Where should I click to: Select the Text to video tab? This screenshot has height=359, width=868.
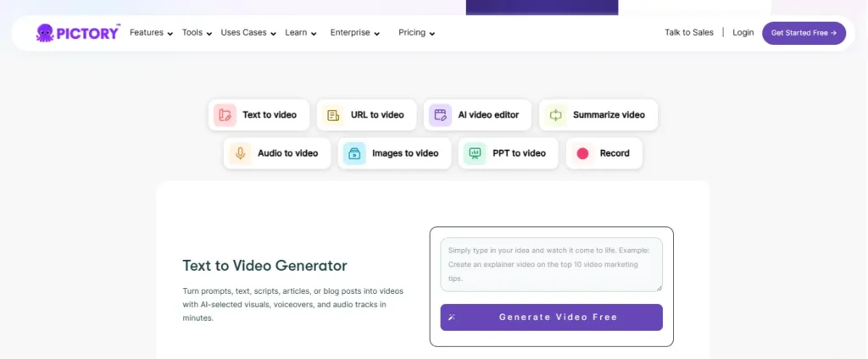(x=259, y=115)
